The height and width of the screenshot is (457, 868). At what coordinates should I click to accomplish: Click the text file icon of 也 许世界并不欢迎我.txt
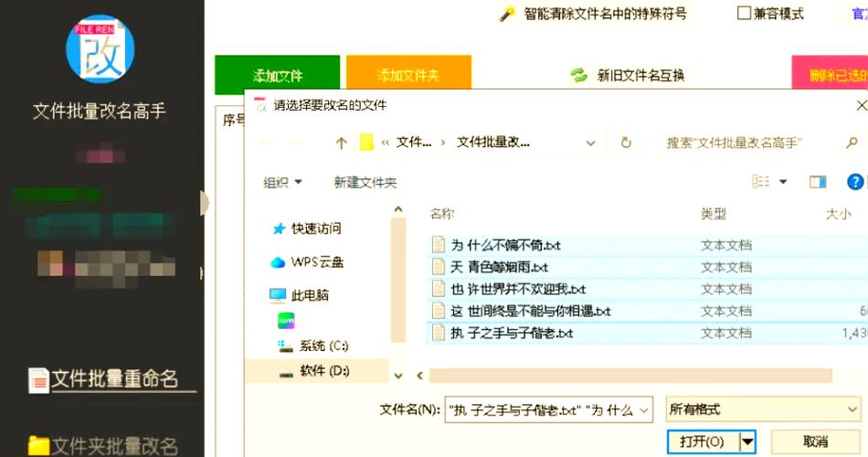pos(439,289)
